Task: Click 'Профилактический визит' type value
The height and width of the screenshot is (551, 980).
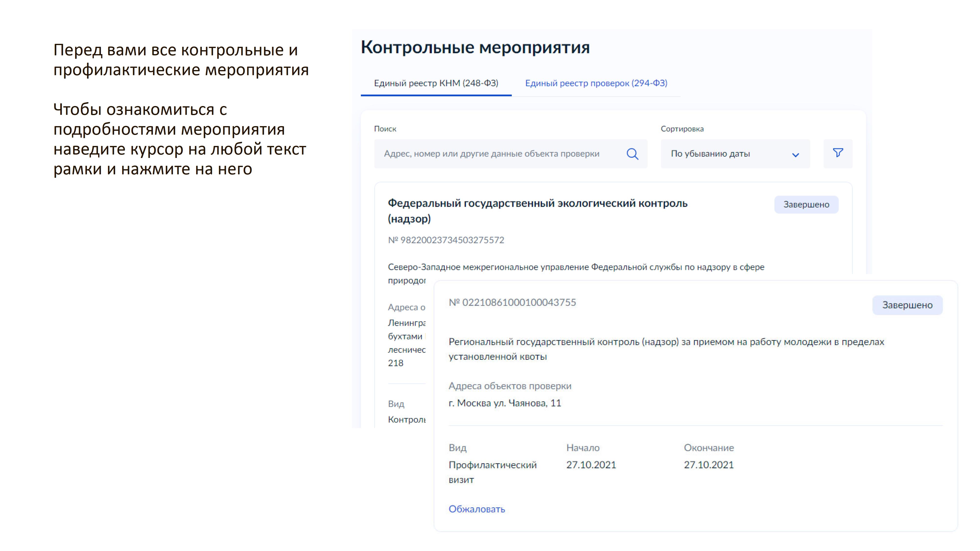Action: pyautogui.click(x=493, y=472)
